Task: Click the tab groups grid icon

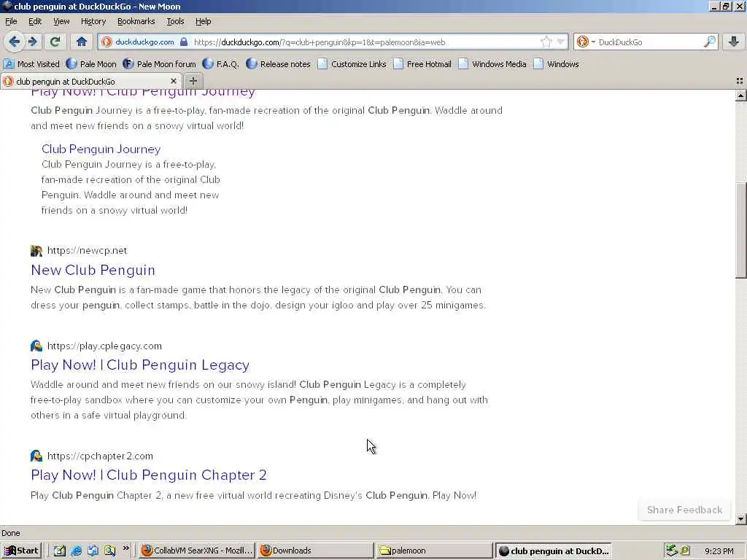Action: [740, 81]
